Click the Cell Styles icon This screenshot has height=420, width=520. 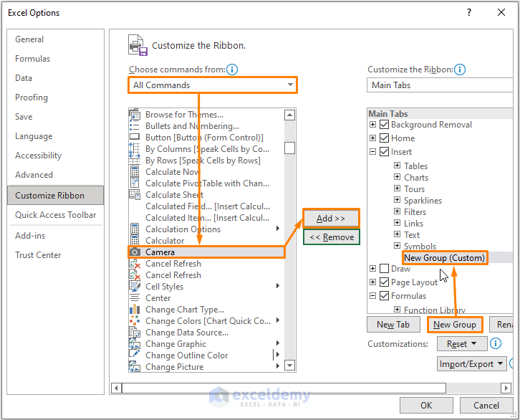[135, 287]
